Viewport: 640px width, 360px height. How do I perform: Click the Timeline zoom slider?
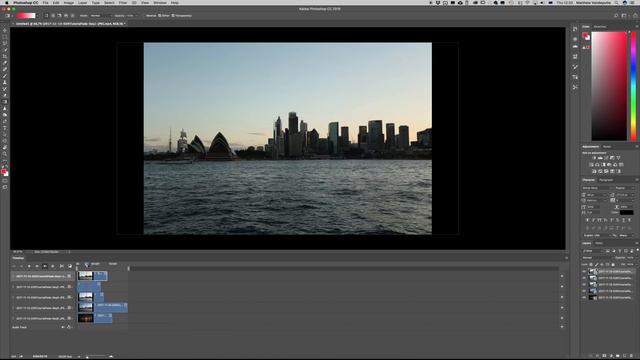click(x=95, y=357)
